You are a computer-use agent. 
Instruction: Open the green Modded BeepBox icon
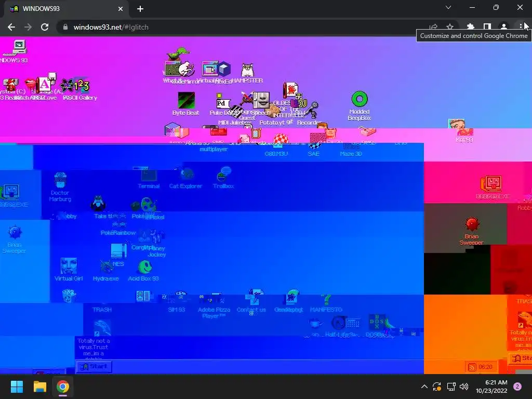click(360, 105)
